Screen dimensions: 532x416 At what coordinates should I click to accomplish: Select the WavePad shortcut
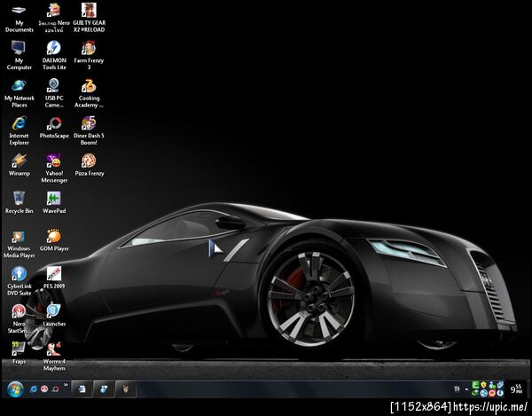click(54, 202)
